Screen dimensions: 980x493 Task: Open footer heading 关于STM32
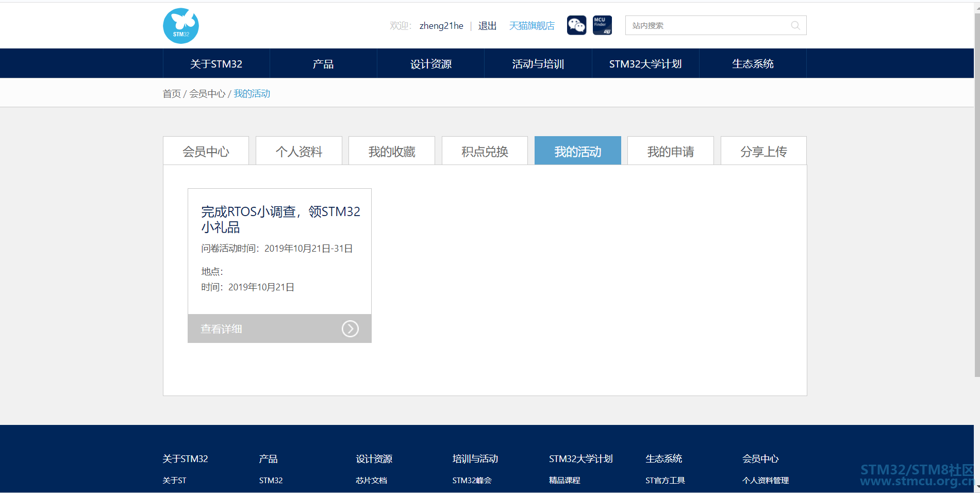click(x=185, y=458)
